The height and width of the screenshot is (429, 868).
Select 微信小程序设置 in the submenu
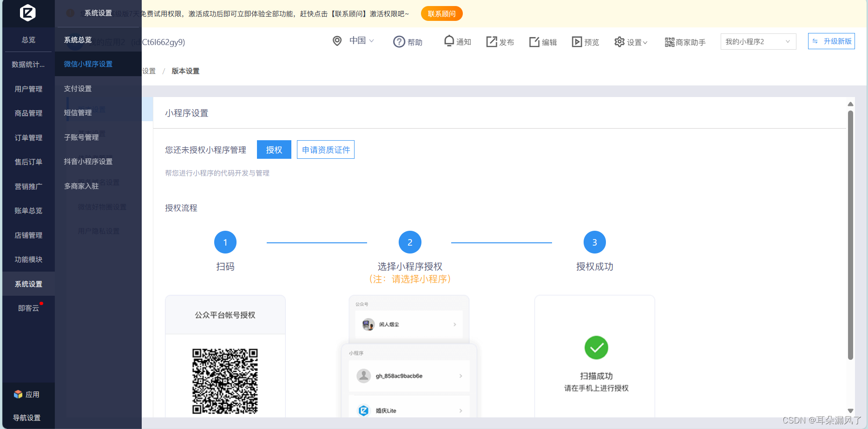pos(98,64)
